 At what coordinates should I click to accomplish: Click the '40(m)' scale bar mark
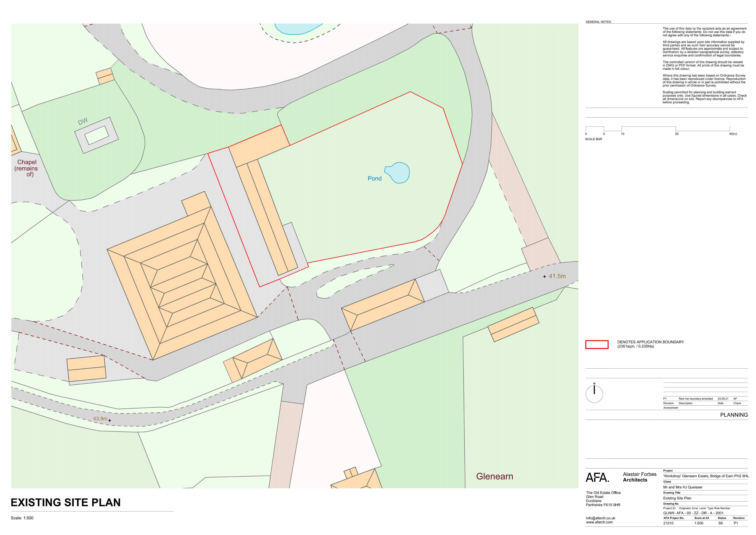tap(733, 134)
